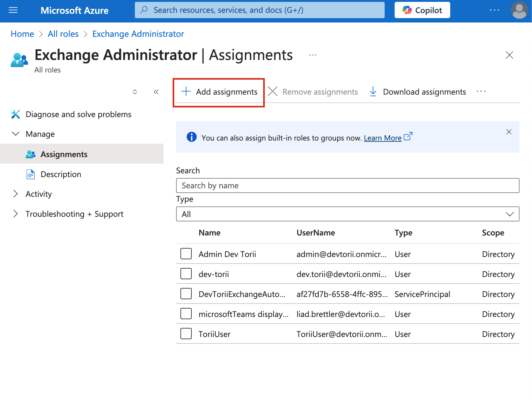
Task: Click admin@devtorii.onmicr... username
Action: (x=342, y=254)
